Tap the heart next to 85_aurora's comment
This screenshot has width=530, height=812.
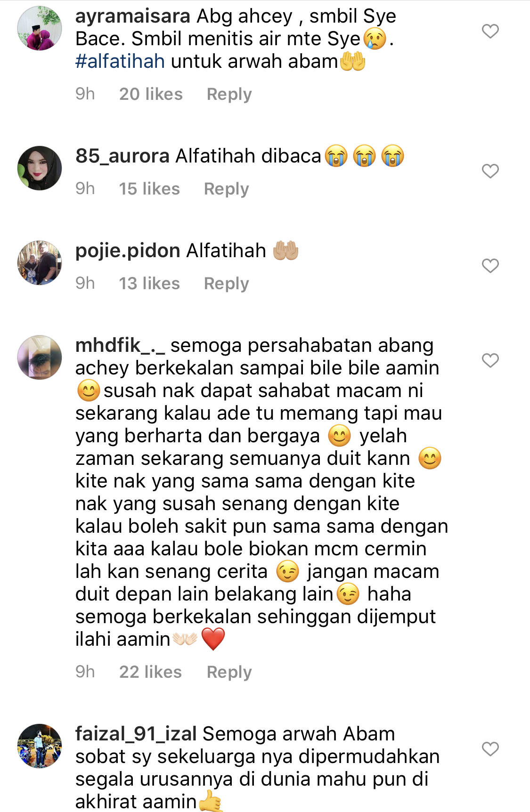point(490,171)
